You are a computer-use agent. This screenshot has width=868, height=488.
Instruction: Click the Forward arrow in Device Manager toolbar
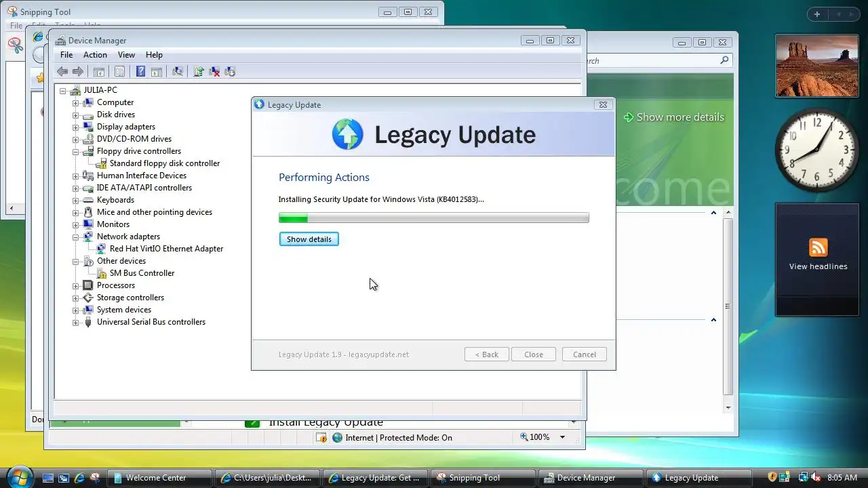coord(78,71)
